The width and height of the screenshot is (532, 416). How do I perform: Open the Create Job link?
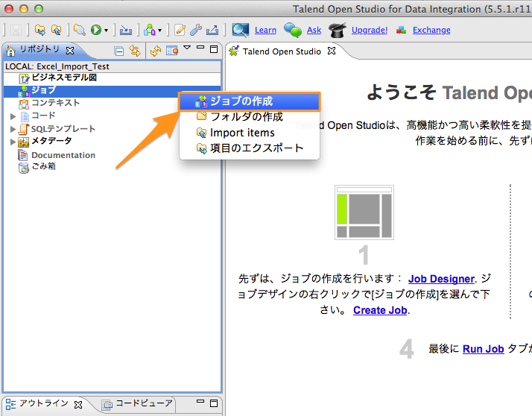380,310
